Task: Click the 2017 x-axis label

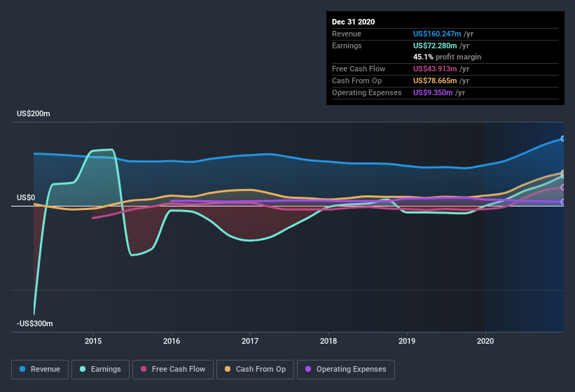Action: [250, 341]
